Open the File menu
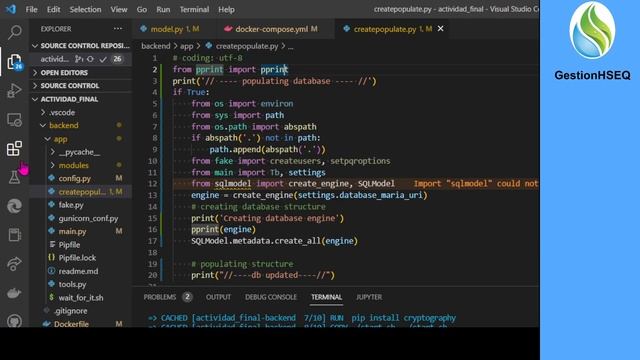The image size is (640, 360). pyautogui.click(x=31, y=9)
